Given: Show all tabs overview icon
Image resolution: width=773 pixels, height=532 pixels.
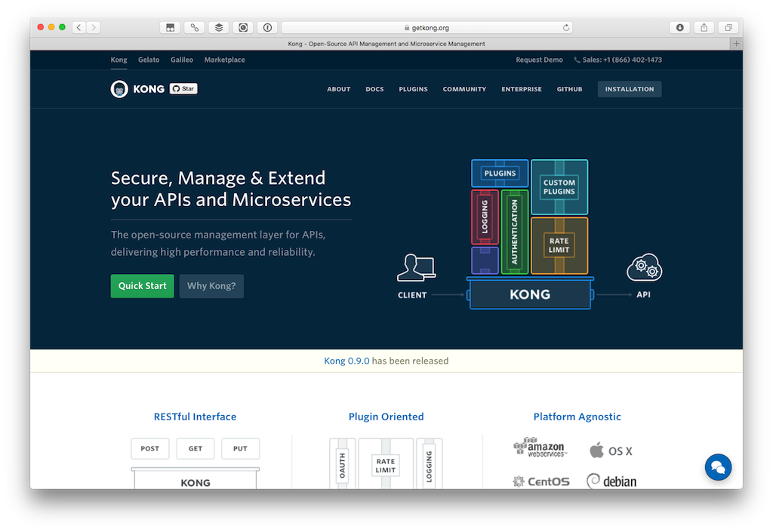Looking at the screenshot, I should click(728, 28).
